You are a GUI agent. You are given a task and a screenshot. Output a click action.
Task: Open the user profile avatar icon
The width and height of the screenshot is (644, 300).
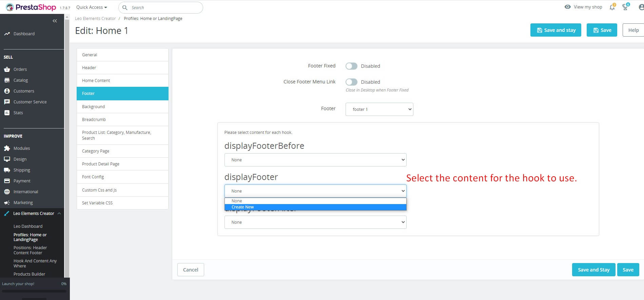coord(641,7)
